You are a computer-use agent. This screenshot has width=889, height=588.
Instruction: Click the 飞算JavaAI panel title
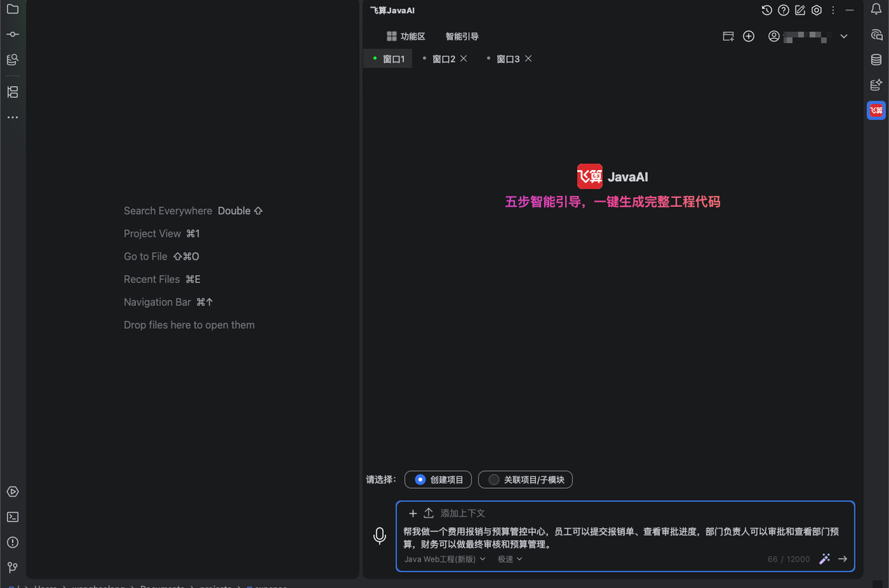(392, 10)
